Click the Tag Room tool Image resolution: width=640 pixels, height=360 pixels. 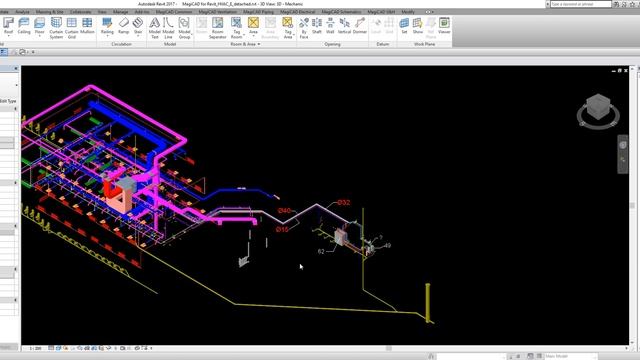coord(236,28)
